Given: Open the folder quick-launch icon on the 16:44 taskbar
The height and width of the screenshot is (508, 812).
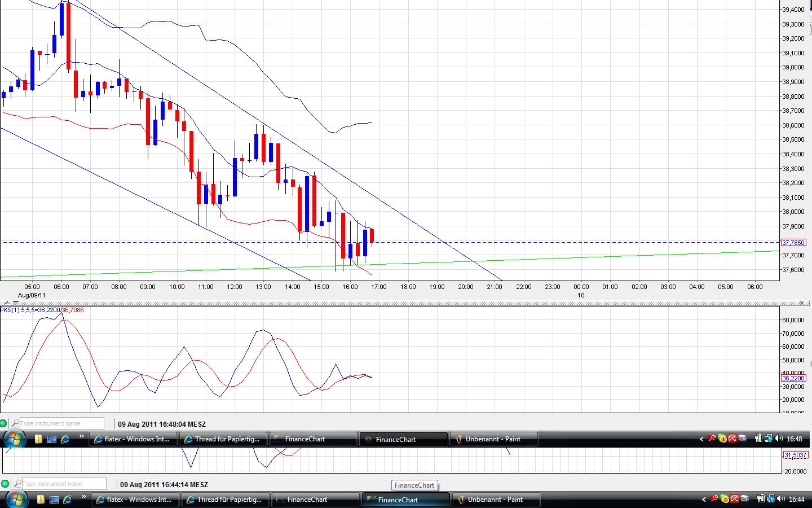Looking at the screenshot, I should point(41,500).
